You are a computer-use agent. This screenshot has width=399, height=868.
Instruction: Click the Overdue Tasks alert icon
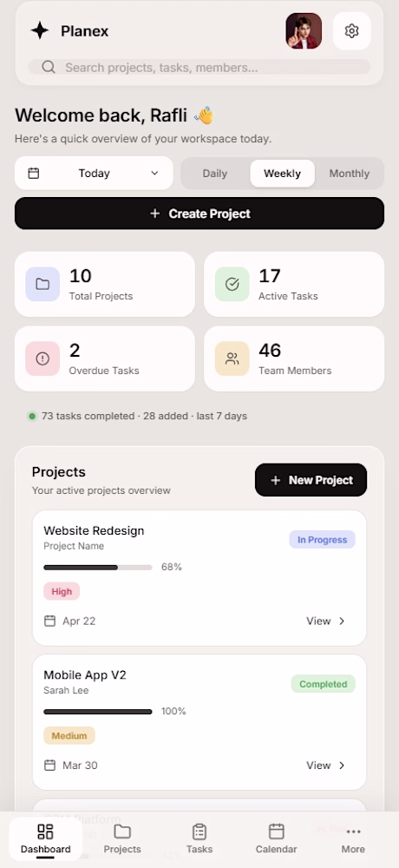[43, 358]
